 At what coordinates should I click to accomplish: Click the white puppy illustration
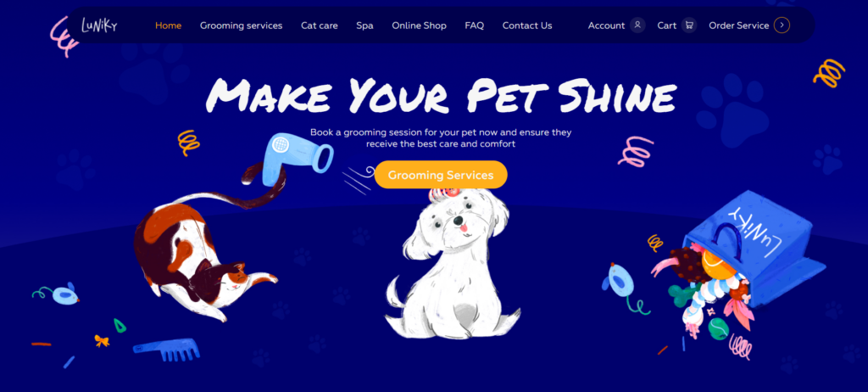(451, 263)
